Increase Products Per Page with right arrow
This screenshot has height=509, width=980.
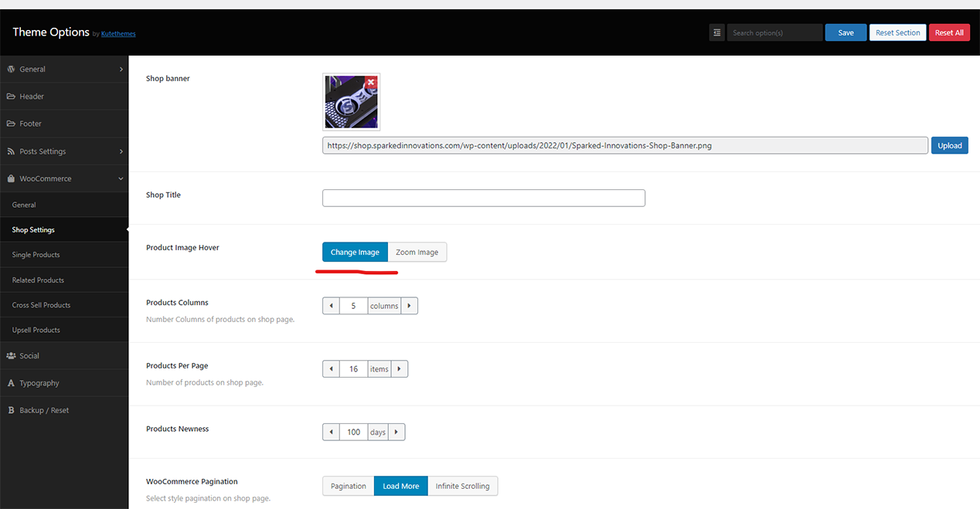400,369
